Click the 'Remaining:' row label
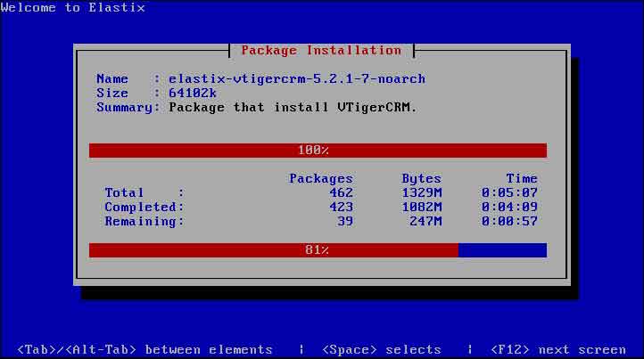Viewport: 644px width, 359px height. (x=144, y=221)
